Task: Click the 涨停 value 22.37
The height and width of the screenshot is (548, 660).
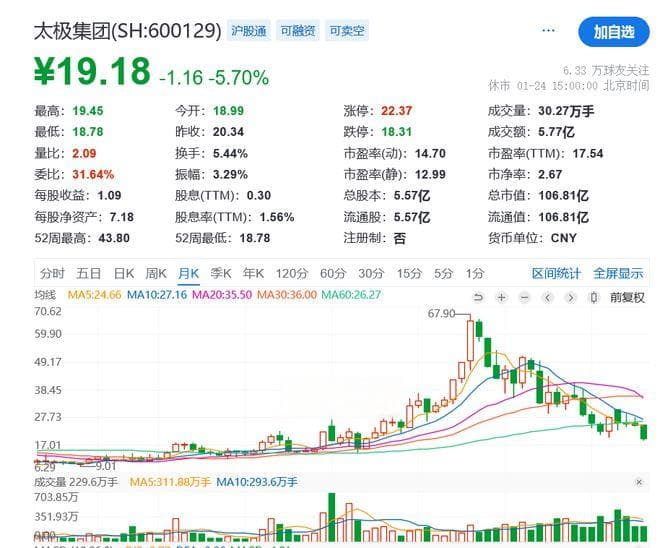Action: coord(397,111)
